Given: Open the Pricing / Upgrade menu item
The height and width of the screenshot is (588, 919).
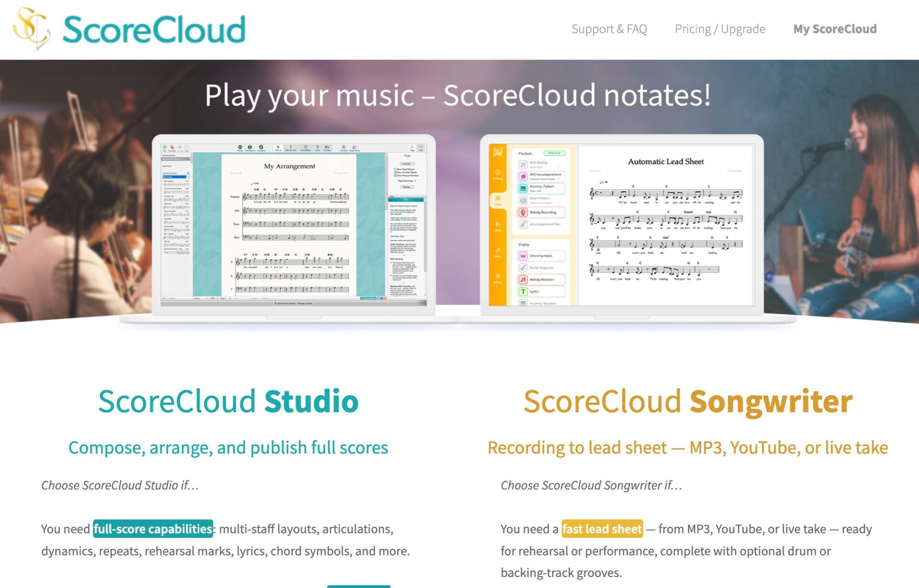Looking at the screenshot, I should tap(720, 29).
